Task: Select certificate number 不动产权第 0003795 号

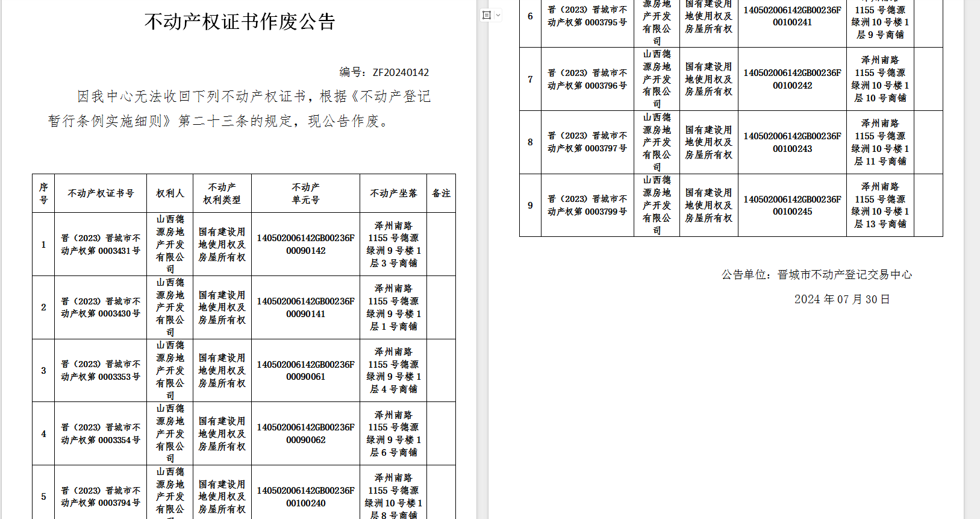Action: coord(587,22)
